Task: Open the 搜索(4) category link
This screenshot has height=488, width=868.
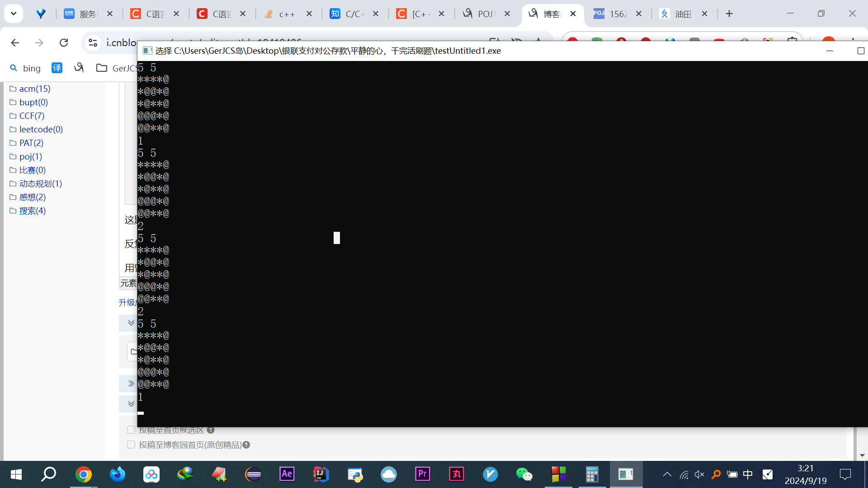Action: point(32,211)
